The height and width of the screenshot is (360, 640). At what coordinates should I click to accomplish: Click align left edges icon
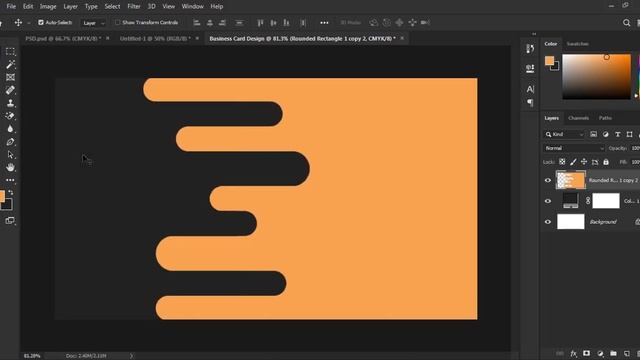click(197, 23)
